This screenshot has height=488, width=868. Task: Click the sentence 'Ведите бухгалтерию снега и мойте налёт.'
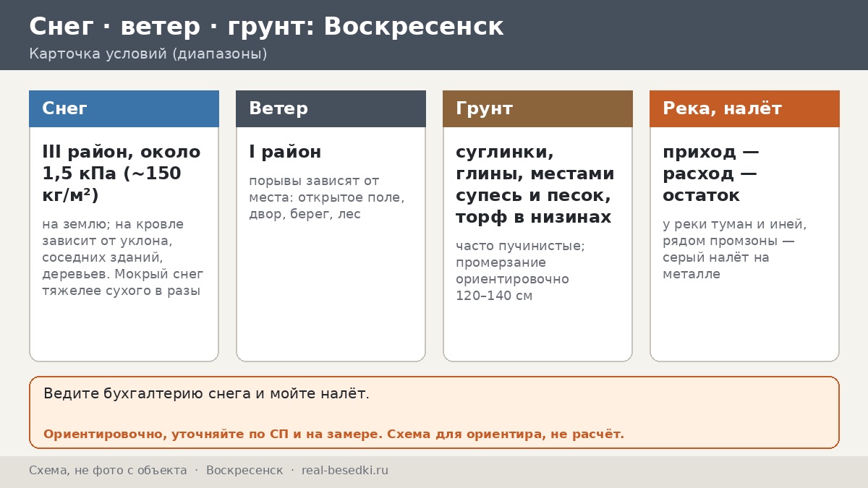[x=206, y=394]
